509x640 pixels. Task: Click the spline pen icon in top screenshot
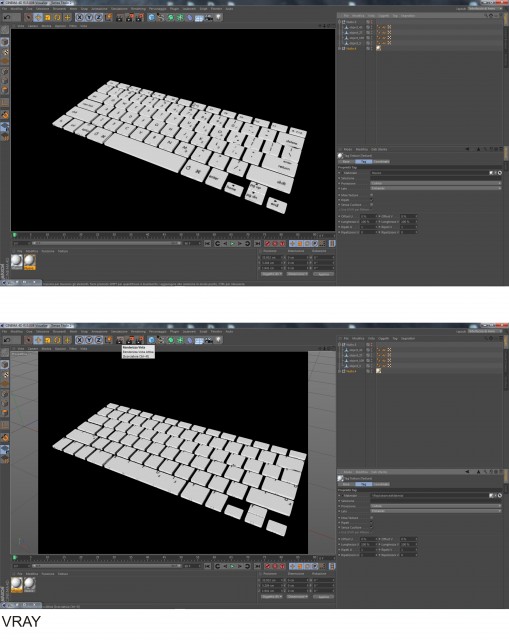(x=160, y=17)
